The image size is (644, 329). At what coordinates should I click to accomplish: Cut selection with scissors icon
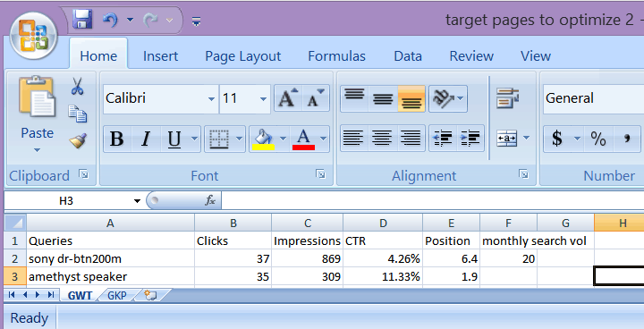point(77,87)
